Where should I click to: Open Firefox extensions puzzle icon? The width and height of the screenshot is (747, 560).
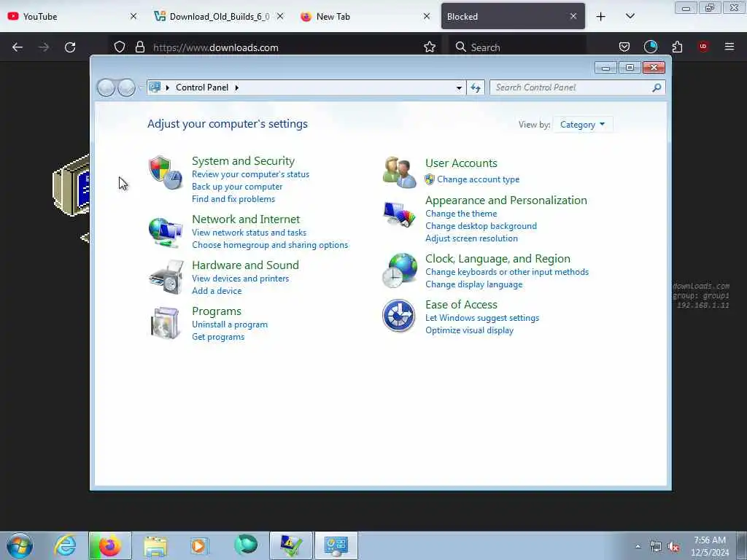(677, 47)
